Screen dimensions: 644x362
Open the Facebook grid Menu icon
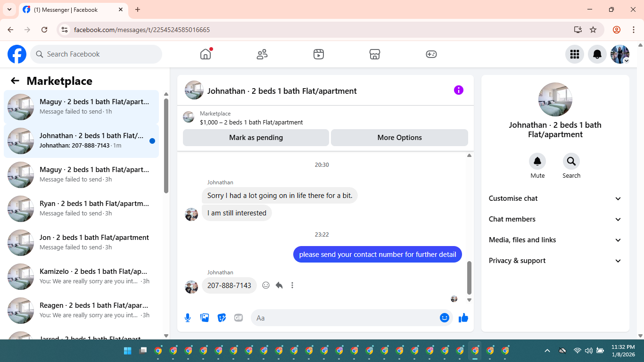click(575, 54)
